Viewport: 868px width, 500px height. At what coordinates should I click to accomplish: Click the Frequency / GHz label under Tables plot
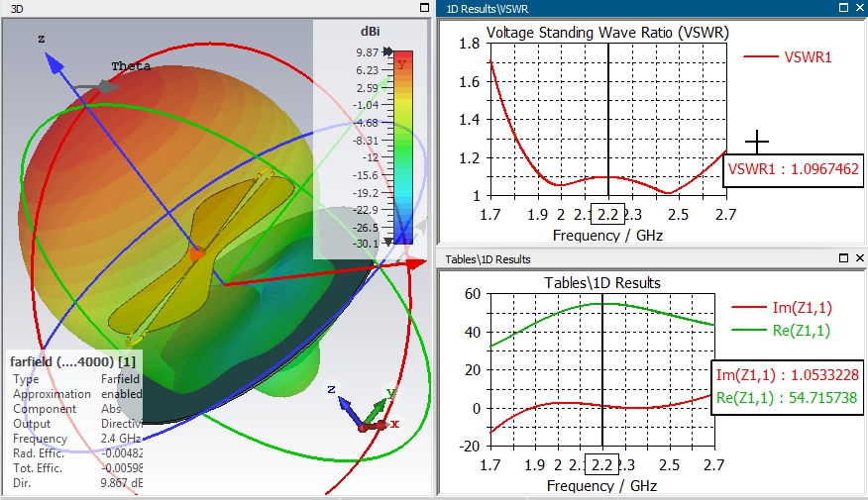click(601, 486)
